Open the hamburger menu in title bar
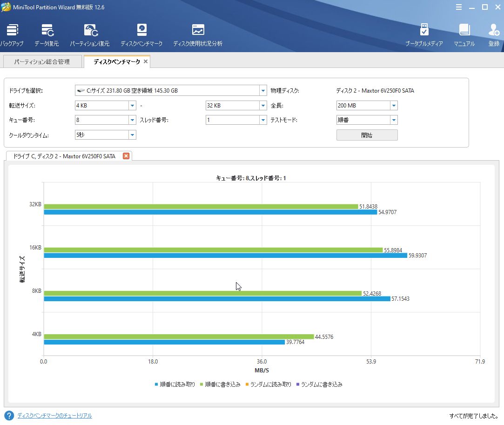 (x=459, y=7)
